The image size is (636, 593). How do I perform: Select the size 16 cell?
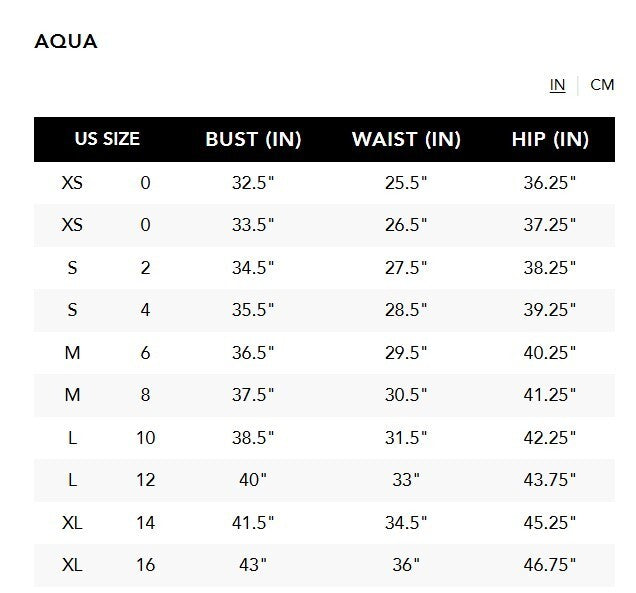pyautogui.click(x=145, y=565)
